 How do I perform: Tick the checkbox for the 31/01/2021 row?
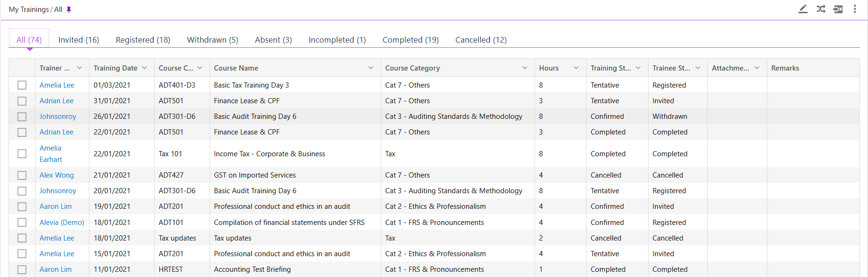tap(22, 101)
